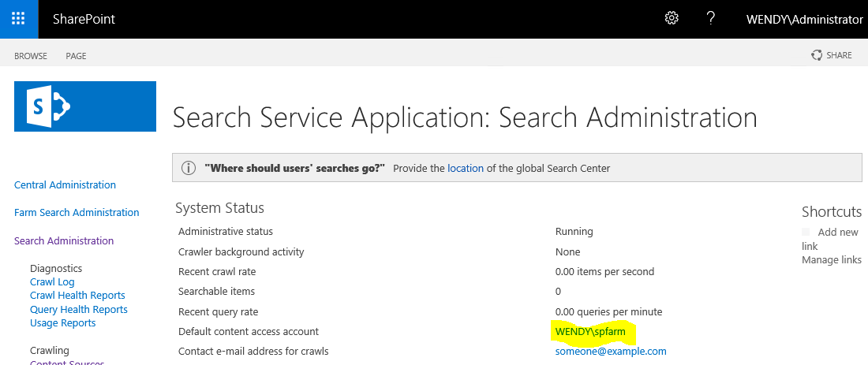Open Usage Reports link

(x=62, y=323)
